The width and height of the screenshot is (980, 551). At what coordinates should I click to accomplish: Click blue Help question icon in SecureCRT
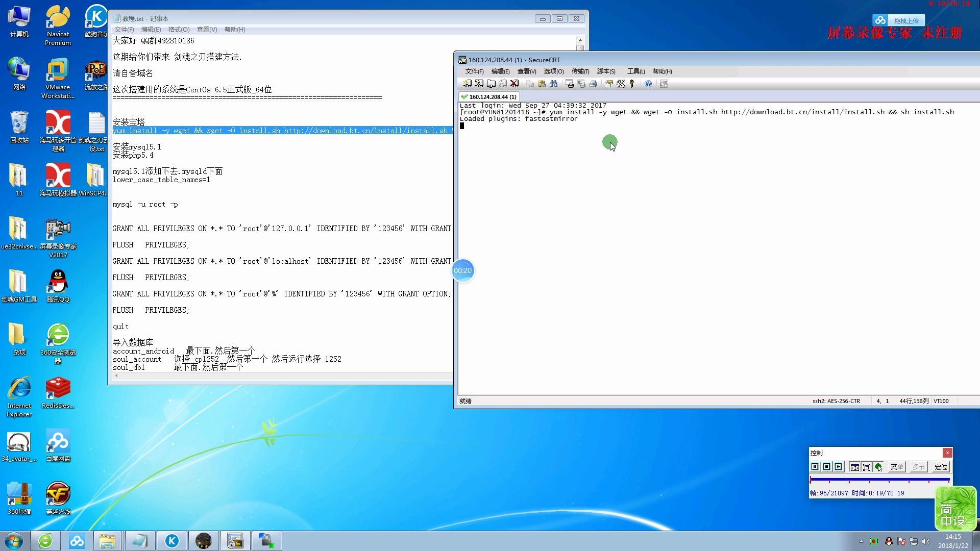[648, 84]
